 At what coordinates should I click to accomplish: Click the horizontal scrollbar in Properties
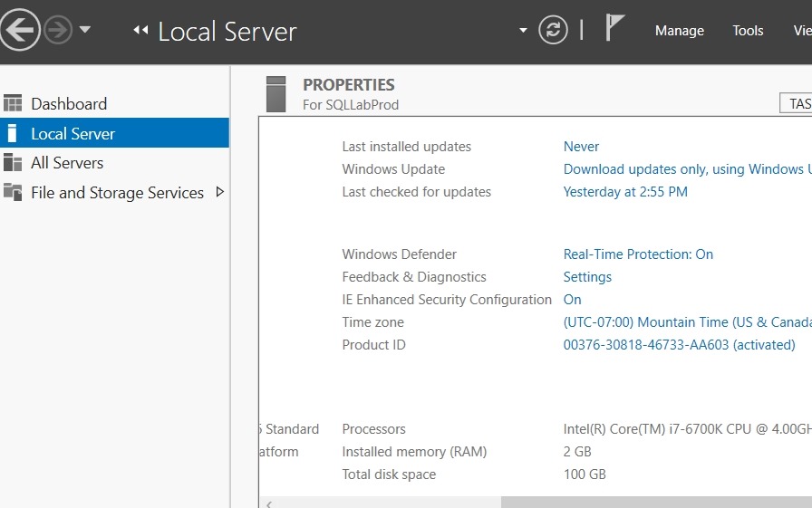pyautogui.click(x=652, y=502)
